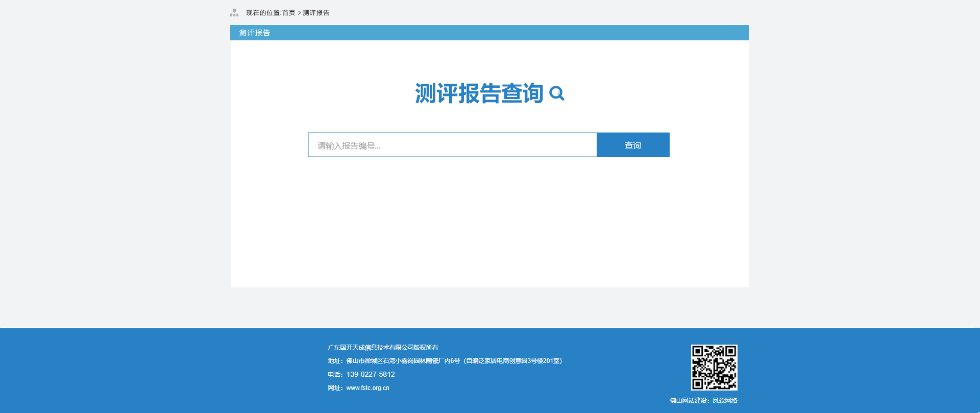Click the breadcrumb ">" separator arrow
Viewport: 980px width, 413px height.
click(299, 13)
